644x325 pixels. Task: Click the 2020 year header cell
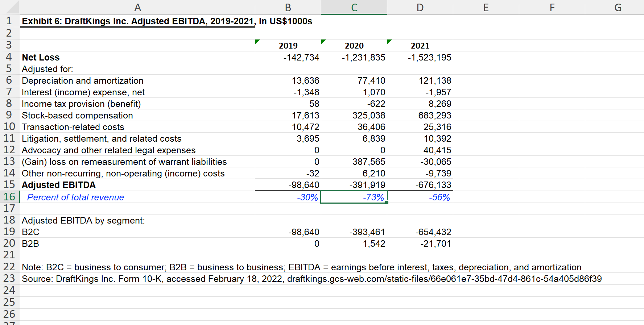click(x=354, y=45)
